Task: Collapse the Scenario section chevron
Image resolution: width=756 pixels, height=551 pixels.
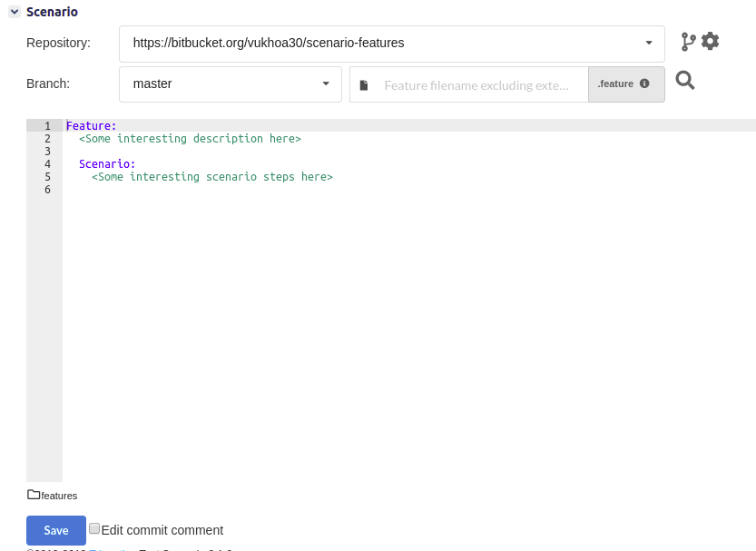Action: pos(15,12)
